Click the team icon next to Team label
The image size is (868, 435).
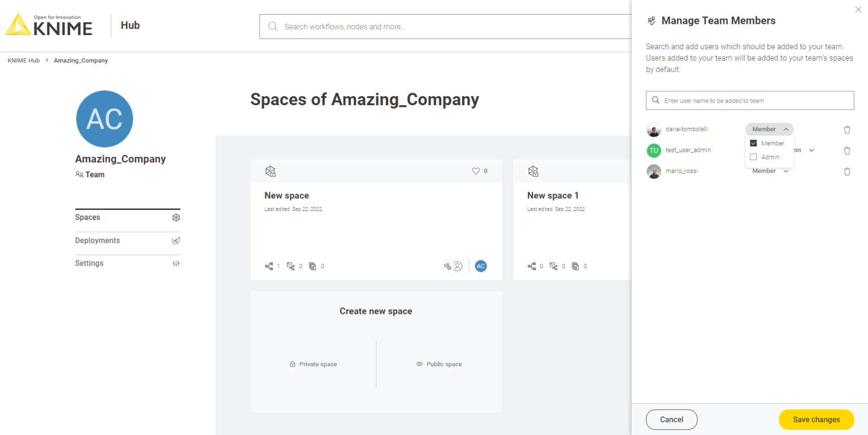(x=79, y=175)
